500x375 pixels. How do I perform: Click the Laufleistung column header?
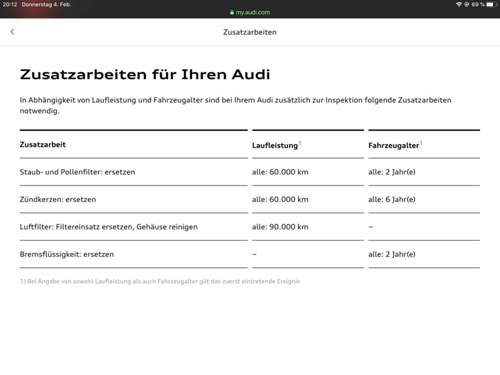275,145
